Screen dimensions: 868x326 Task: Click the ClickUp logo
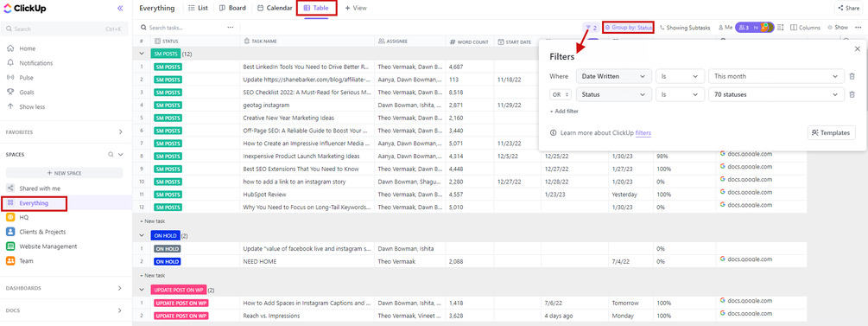click(x=24, y=9)
